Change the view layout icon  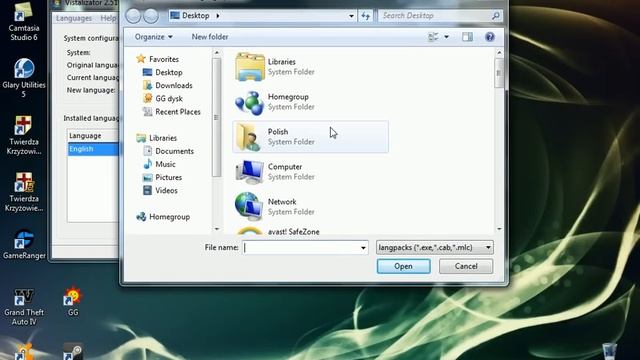coord(433,37)
